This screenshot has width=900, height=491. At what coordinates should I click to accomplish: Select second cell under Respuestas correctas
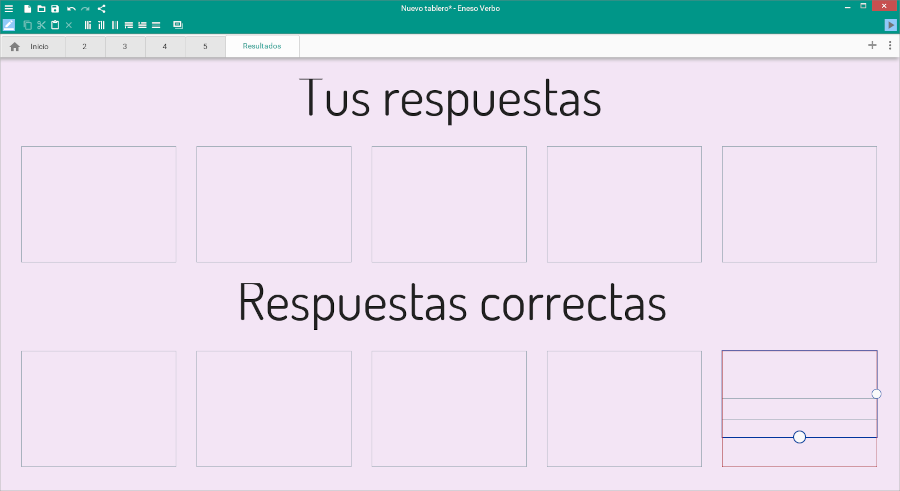[274, 409]
